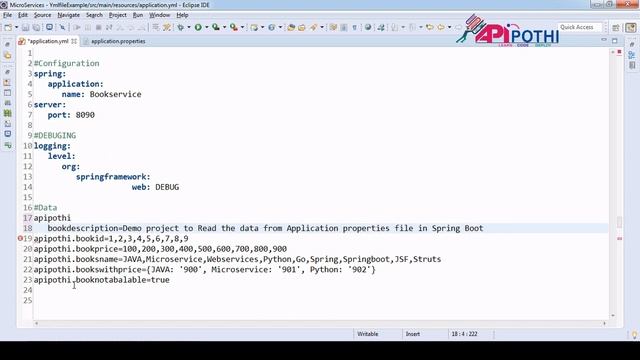The height and width of the screenshot is (360, 640).
Task: Click the Coverage launch toolbar icon
Action: coord(216,27)
